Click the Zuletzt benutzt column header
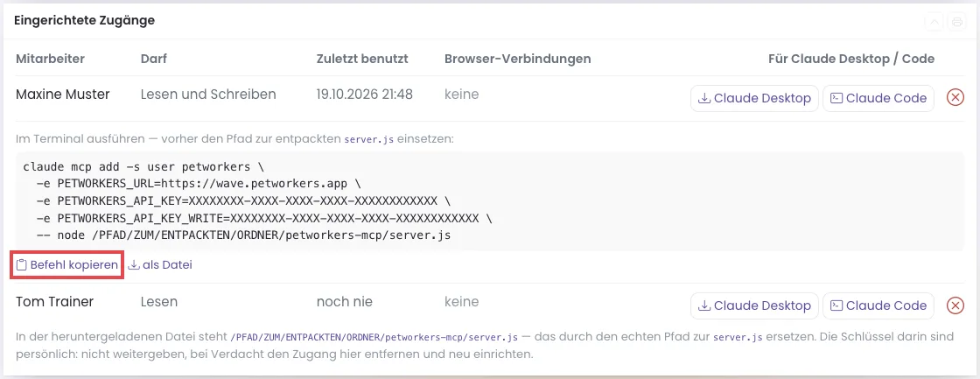 (362, 59)
